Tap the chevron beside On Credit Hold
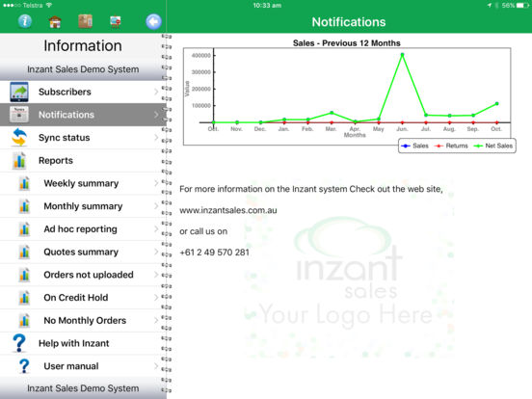Viewport: 532px width, 399px height. pos(156,298)
